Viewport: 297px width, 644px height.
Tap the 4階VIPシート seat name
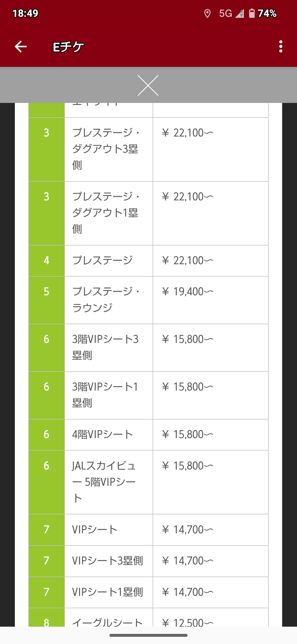[x=102, y=435]
